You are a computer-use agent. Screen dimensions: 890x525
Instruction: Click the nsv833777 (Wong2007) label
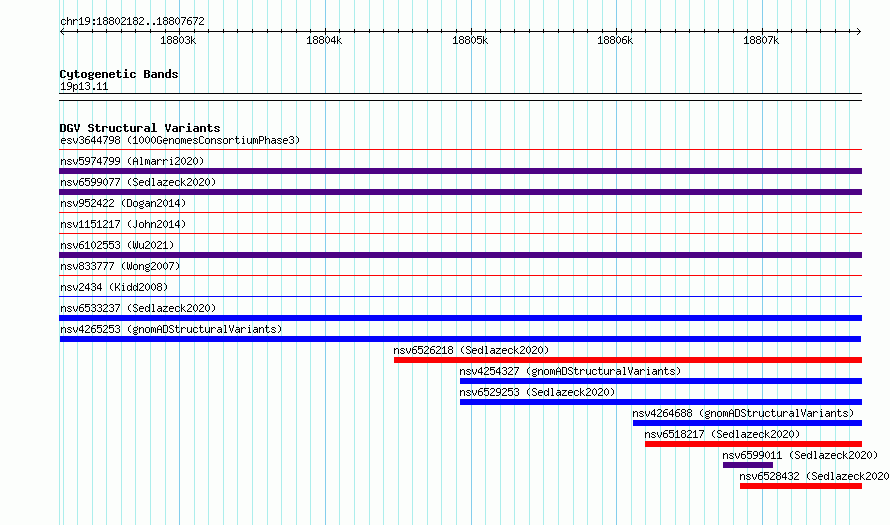[120, 266]
